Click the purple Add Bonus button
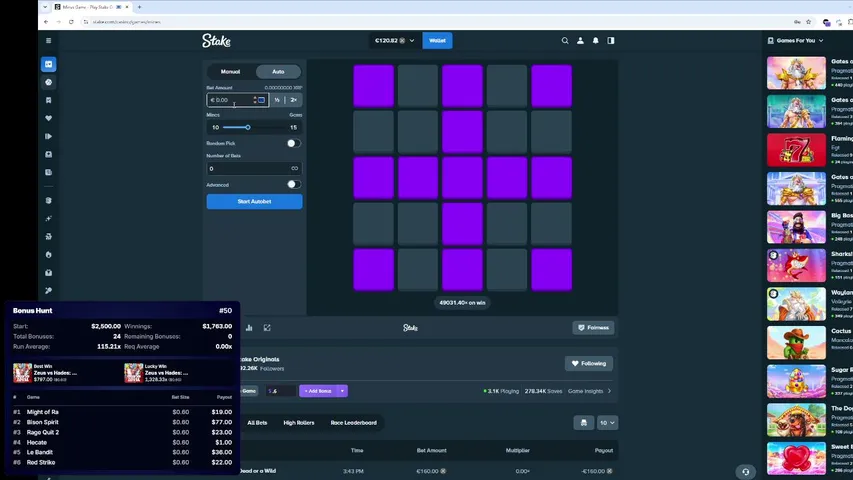Viewport: 853px width, 480px height. tap(318, 391)
